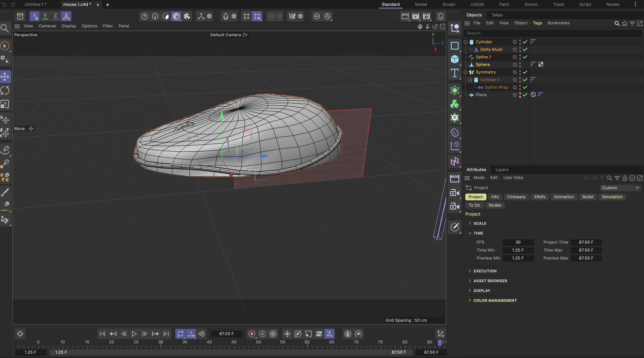Click the search icon in the Objects panel
644x358 pixels.
click(617, 23)
